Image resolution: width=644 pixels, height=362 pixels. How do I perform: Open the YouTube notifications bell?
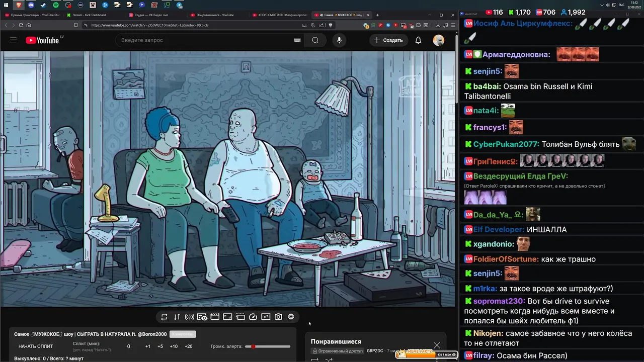pos(418,40)
